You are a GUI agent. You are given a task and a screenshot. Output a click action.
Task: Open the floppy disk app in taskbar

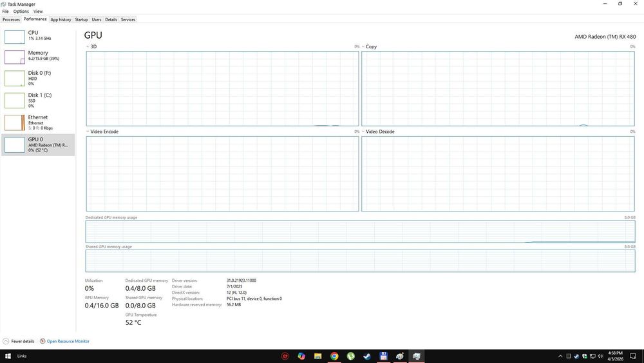(x=384, y=356)
